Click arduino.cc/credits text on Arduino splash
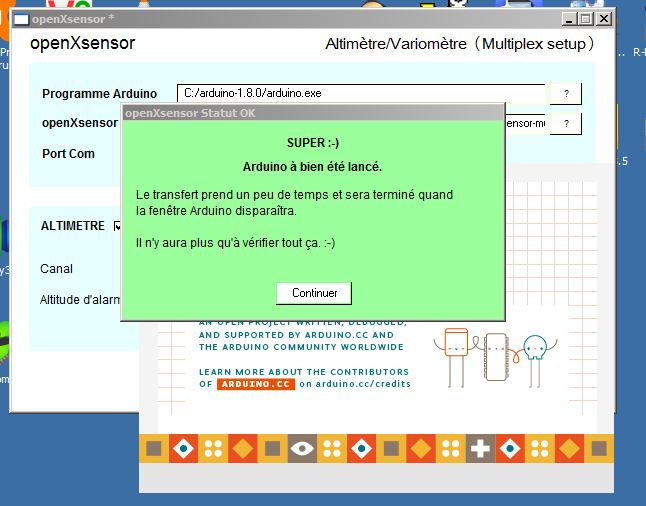 coord(363,384)
